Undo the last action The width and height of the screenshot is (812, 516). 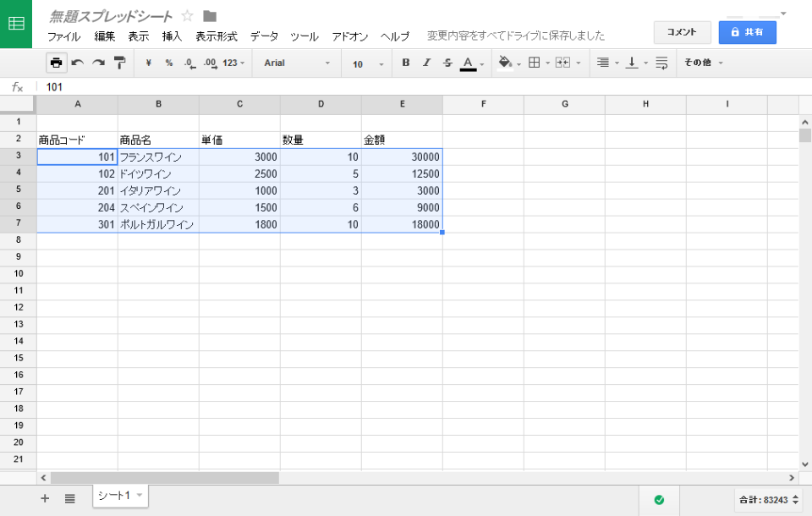click(x=78, y=63)
